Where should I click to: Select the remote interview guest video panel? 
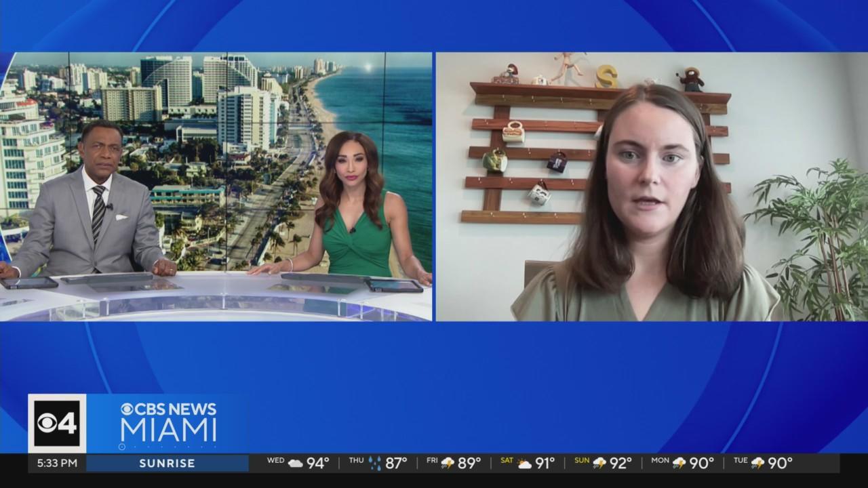[651, 186]
